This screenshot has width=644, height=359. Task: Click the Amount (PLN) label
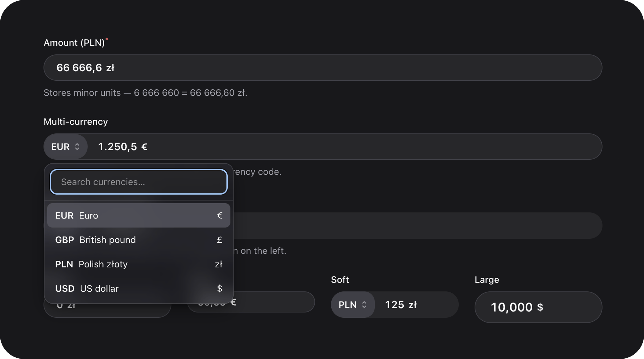tap(74, 43)
